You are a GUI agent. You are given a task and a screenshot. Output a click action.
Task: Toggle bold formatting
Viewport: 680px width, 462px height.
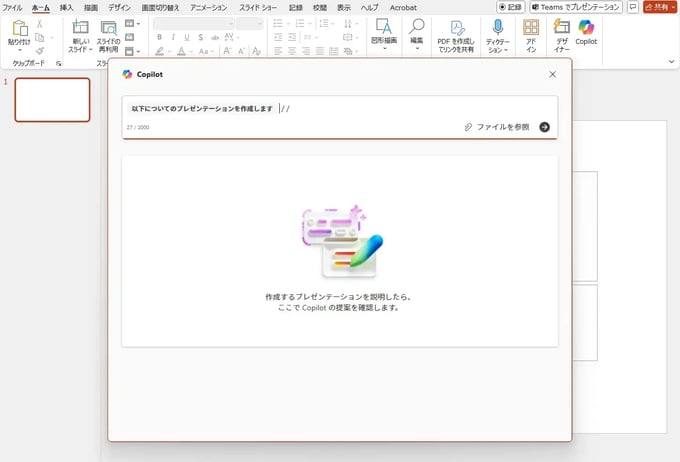click(160, 37)
